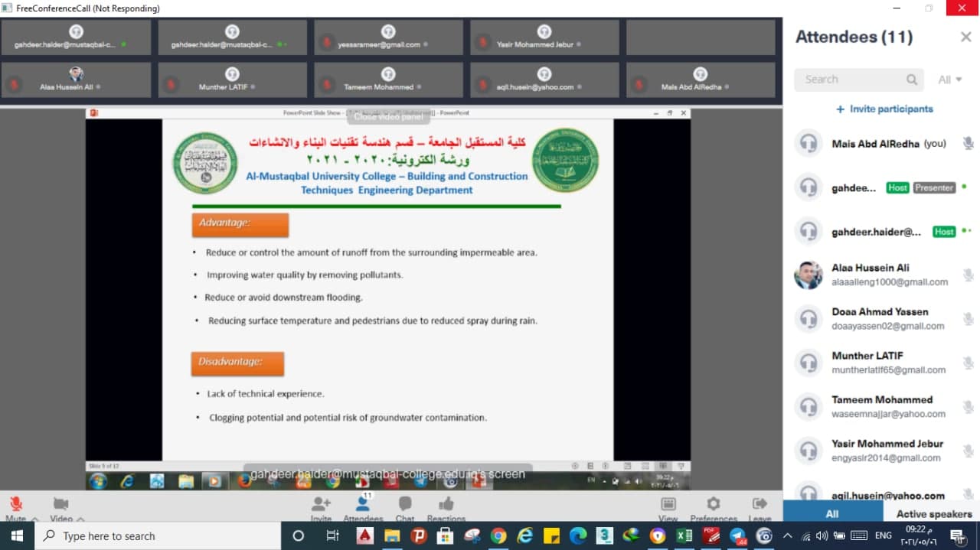Click the taskbar search box

(158, 536)
